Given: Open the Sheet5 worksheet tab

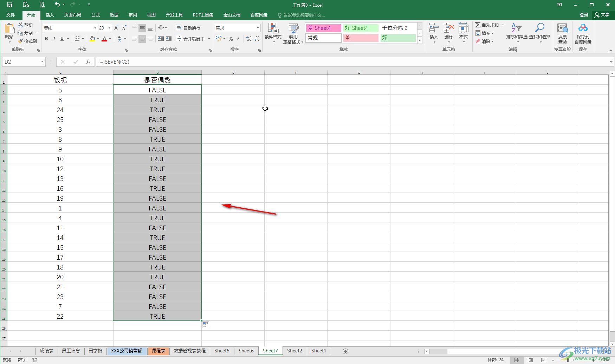Looking at the screenshot, I should click(222, 351).
